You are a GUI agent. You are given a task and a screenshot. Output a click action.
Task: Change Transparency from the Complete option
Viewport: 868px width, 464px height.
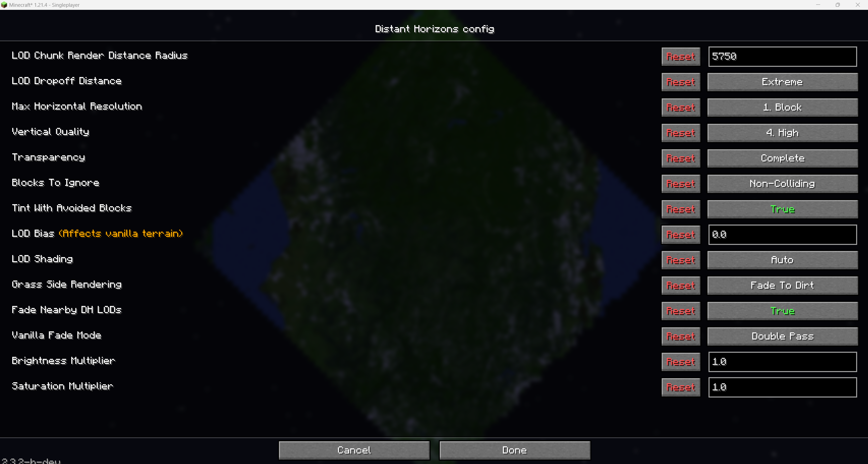[x=782, y=158]
